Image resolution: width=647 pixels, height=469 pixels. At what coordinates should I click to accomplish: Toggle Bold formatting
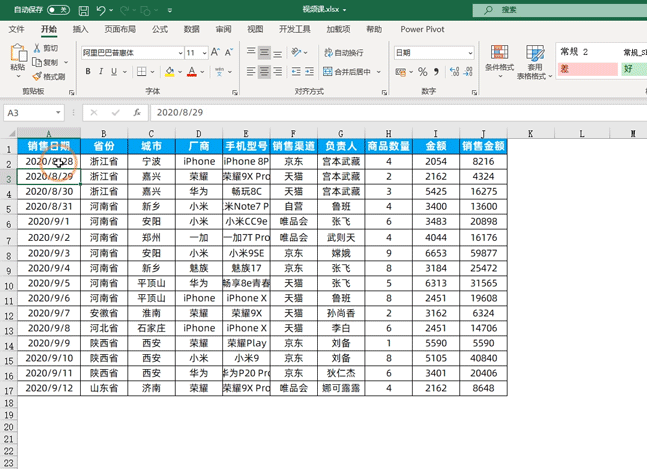click(88, 72)
